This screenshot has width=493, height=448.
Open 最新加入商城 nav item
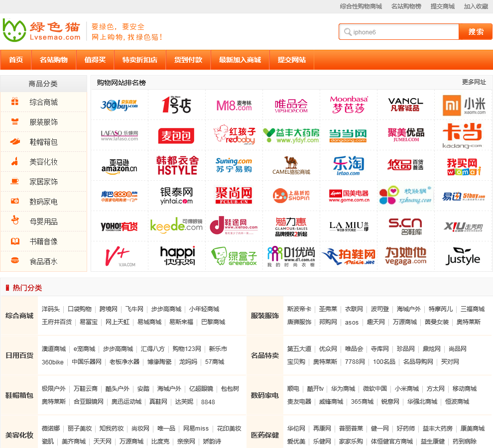pos(240,60)
